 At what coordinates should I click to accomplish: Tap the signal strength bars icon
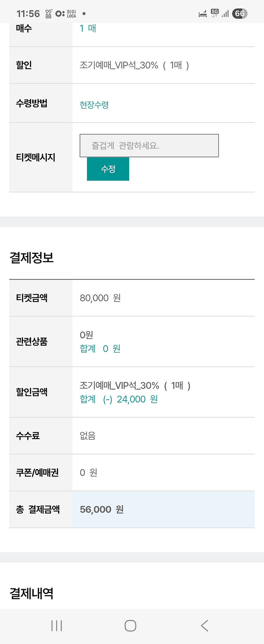[x=225, y=14]
